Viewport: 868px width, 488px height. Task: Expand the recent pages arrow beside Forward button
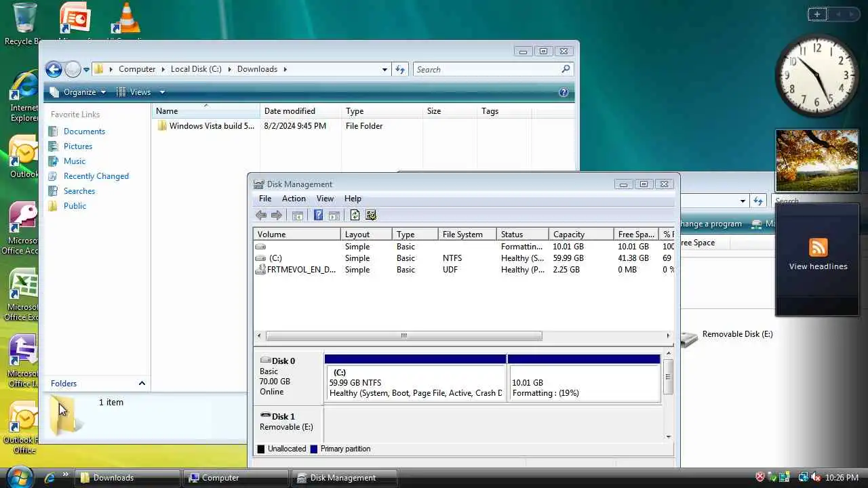86,70
